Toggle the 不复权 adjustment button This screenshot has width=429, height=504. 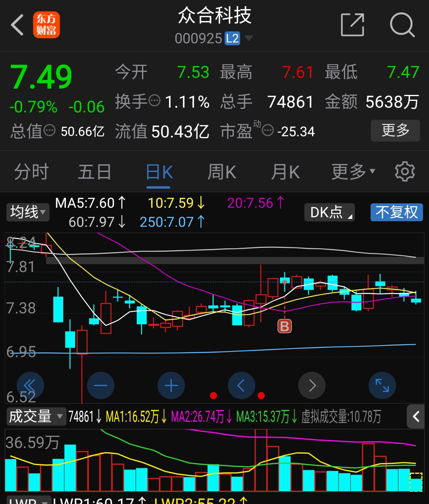pos(396,212)
